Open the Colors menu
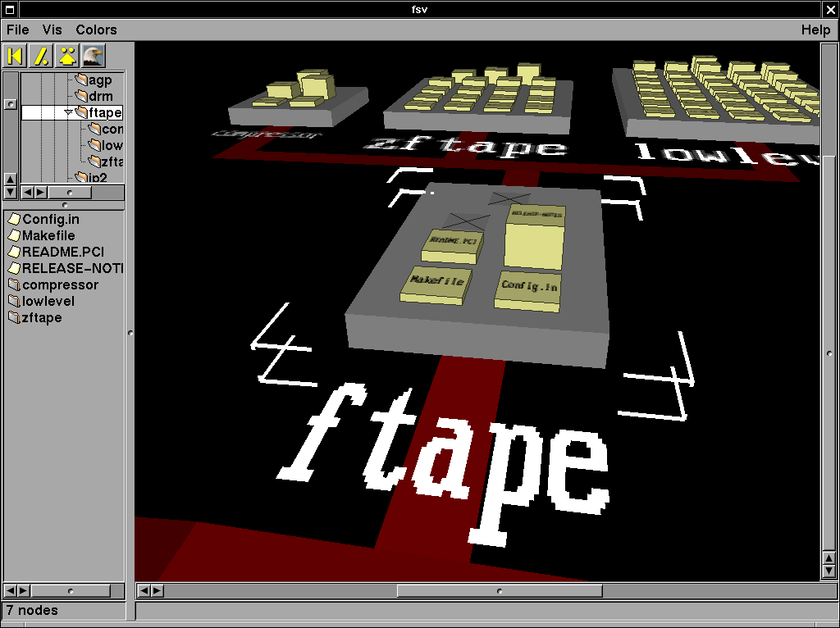This screenshot has width=840, height=628. 96,30
